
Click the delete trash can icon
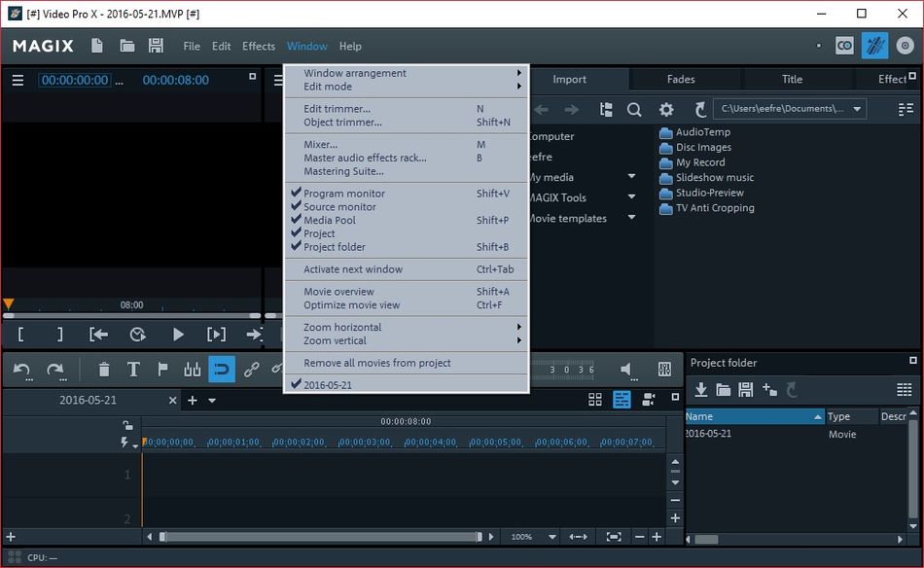[104, 370]
